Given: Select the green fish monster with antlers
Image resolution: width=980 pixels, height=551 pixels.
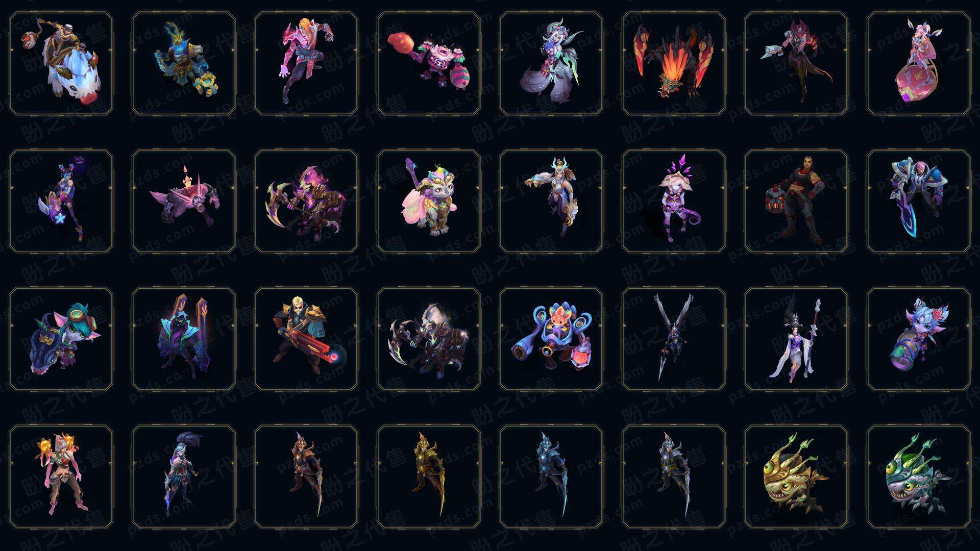Looking at the screenshot, I should [x=919, y=477].
